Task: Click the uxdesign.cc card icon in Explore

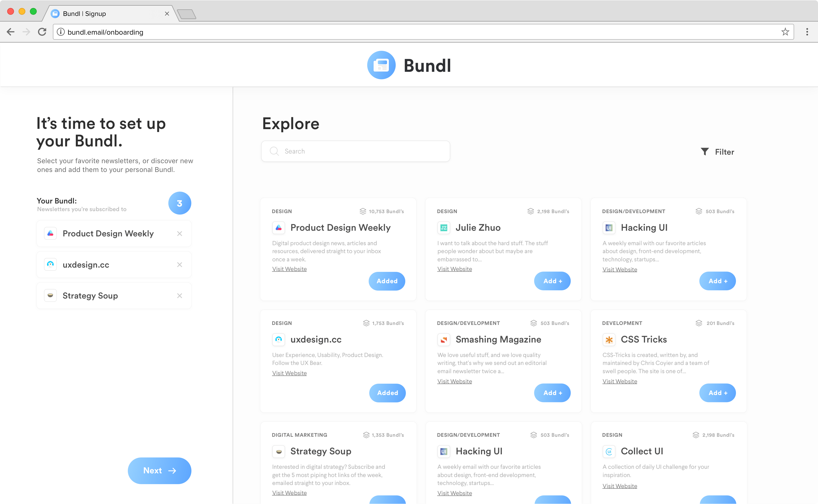Action: pos(279,340)
